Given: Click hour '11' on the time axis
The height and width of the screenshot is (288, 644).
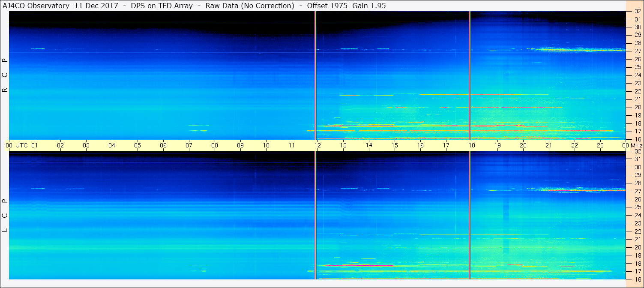Looking at the screenshot, I should click(292, 145).
